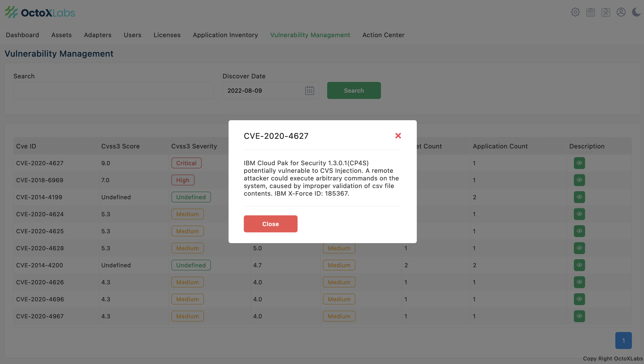Open the Application Inventory tab
The height and width of the screenshot is (364, 644).
(x=225, y=35)
